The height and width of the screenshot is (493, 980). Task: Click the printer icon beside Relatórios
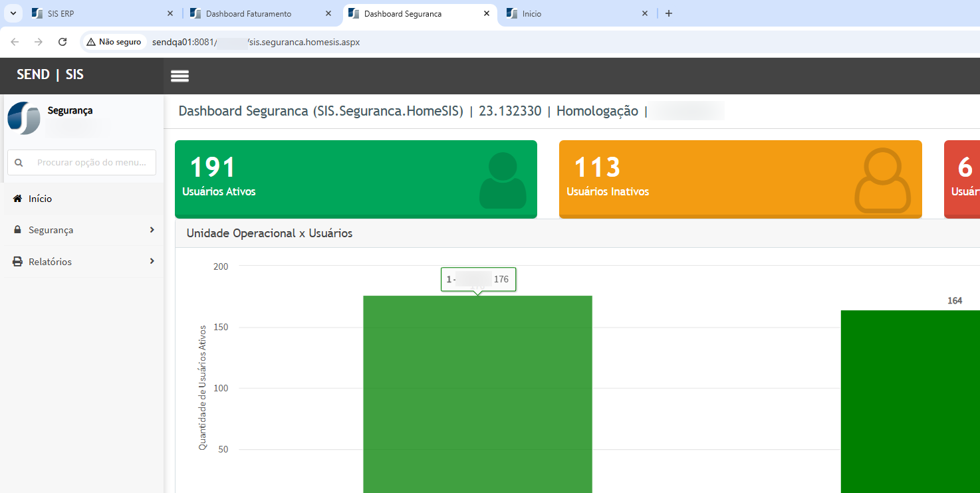pyautogui.click(x=18, y=262)
